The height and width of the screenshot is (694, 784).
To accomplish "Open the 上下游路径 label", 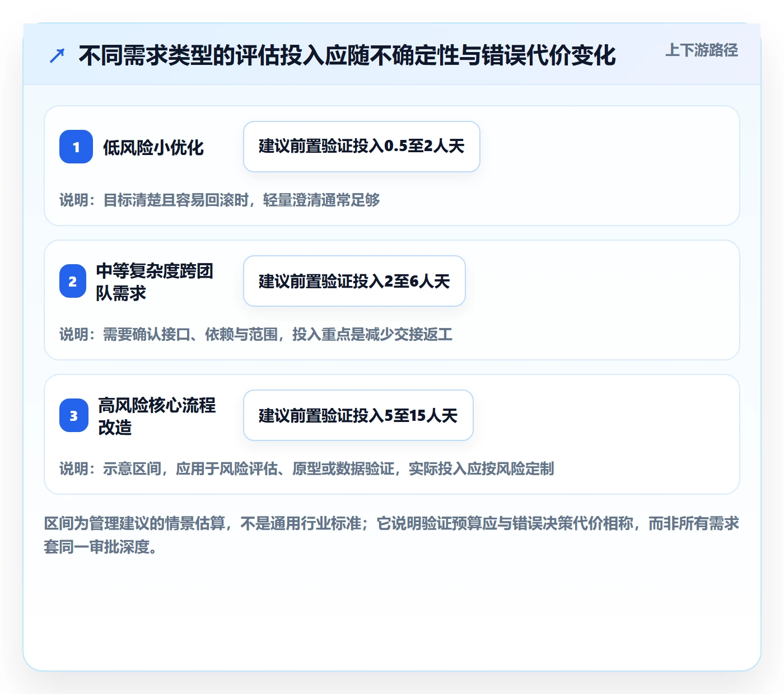I will (x=702, y=50).
